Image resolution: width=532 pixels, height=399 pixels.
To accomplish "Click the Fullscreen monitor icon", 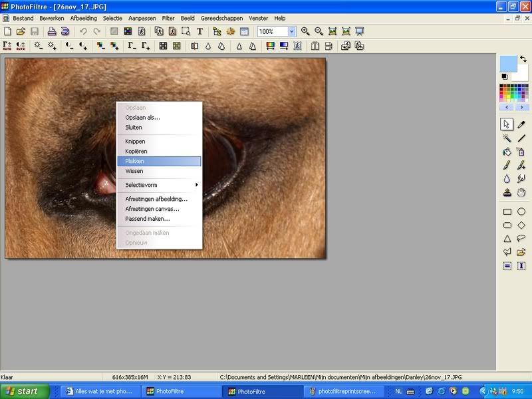I will click(359, 31).
